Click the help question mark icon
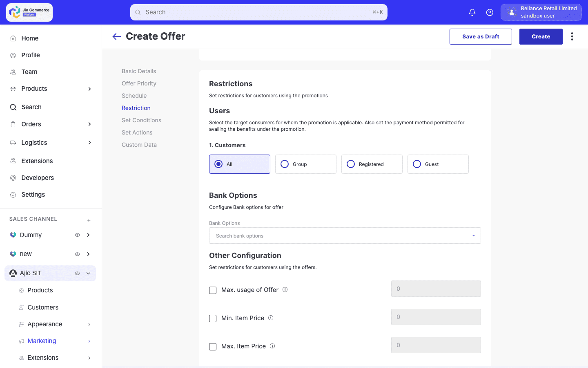 click(490, 12)
